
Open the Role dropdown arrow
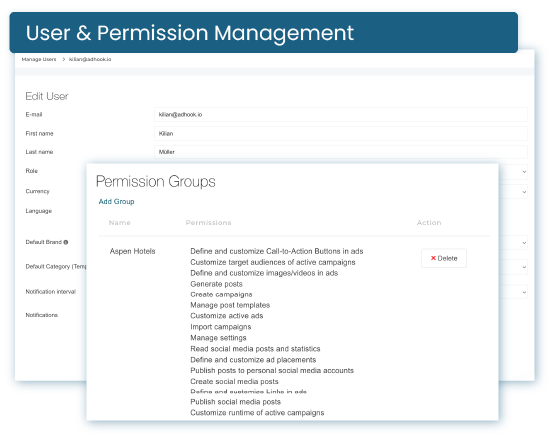(524, 172)
